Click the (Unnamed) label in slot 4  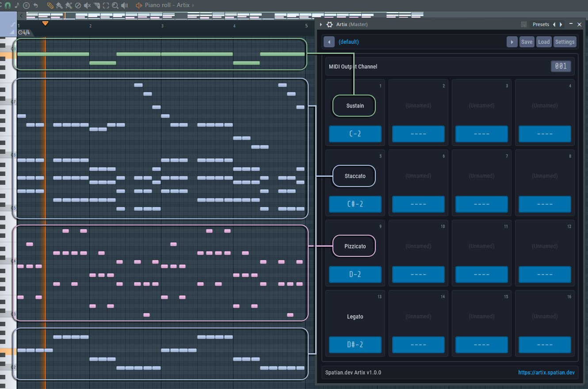tap(545, 106)
